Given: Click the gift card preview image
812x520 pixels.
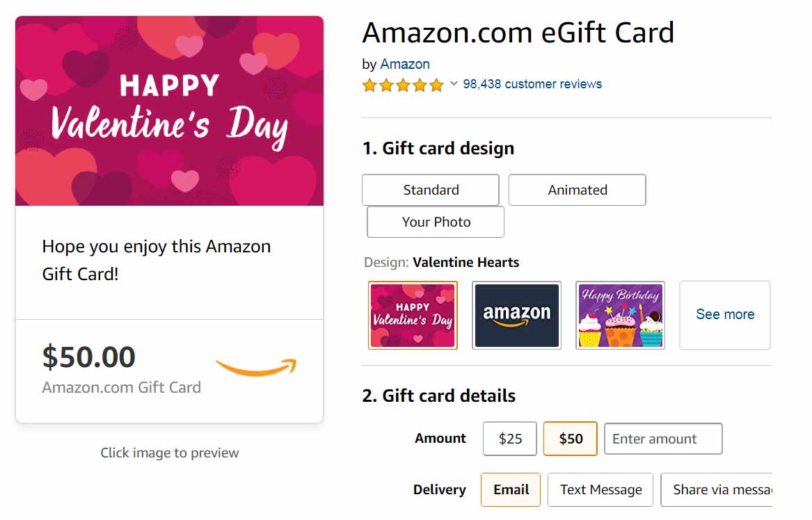Looking at the screenshot, I should coord(168,110).
